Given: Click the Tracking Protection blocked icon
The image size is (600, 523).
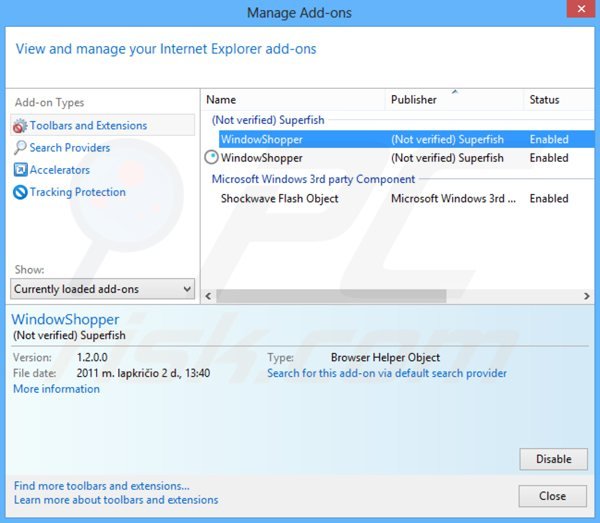Looking at the screenshot, I should (20, 192).
